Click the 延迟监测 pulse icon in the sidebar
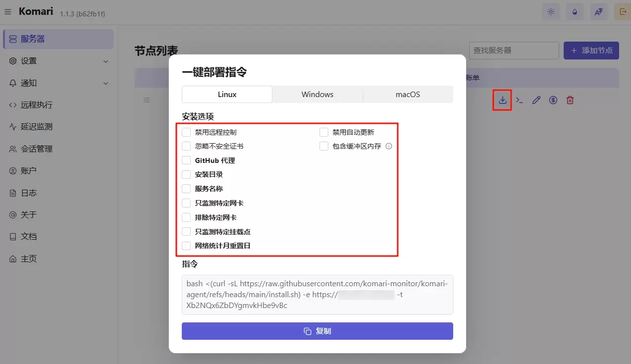The image size is (631, 364). point(13,127)
